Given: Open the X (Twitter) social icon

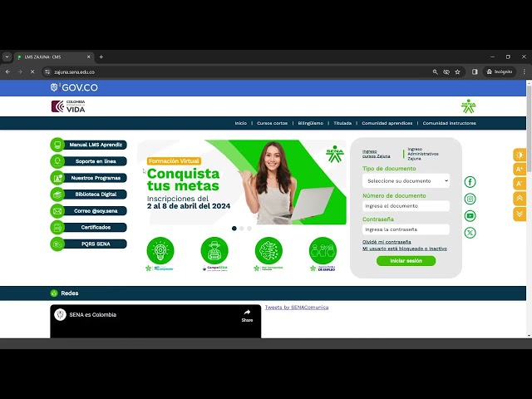Looking at the screenshot, I should (470, 233).
